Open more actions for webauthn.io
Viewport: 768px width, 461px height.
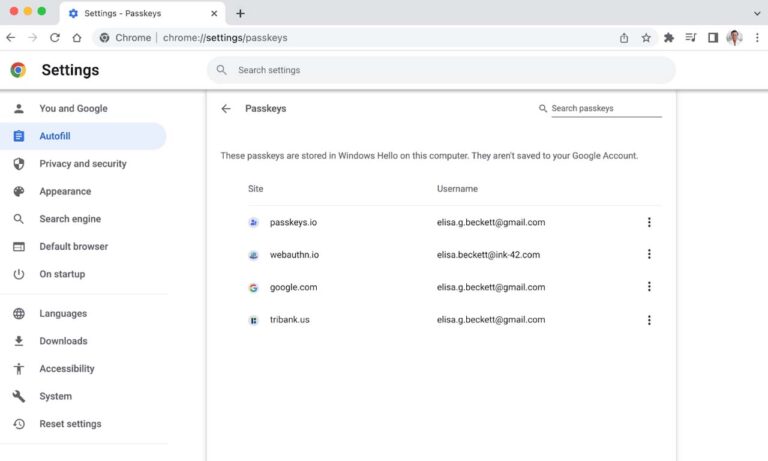649,254
